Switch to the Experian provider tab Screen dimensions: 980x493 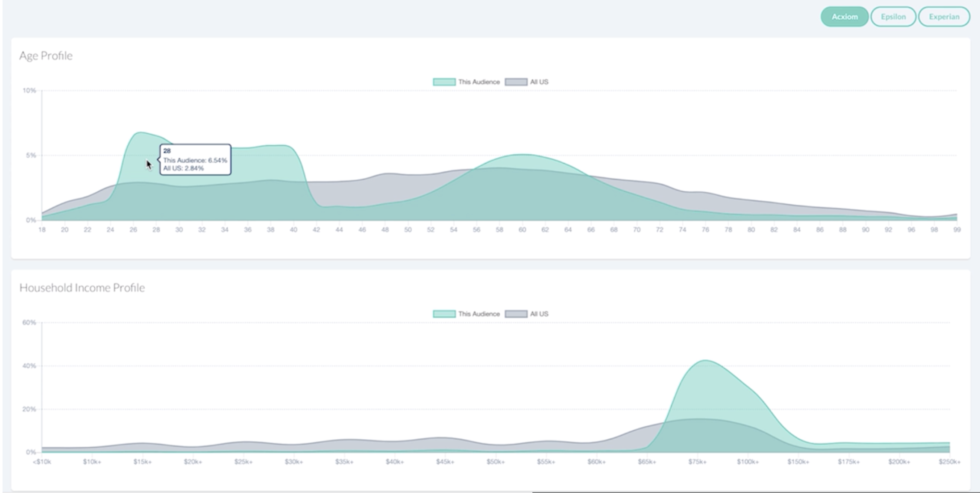pyautogui.click(x=944, y=17)
